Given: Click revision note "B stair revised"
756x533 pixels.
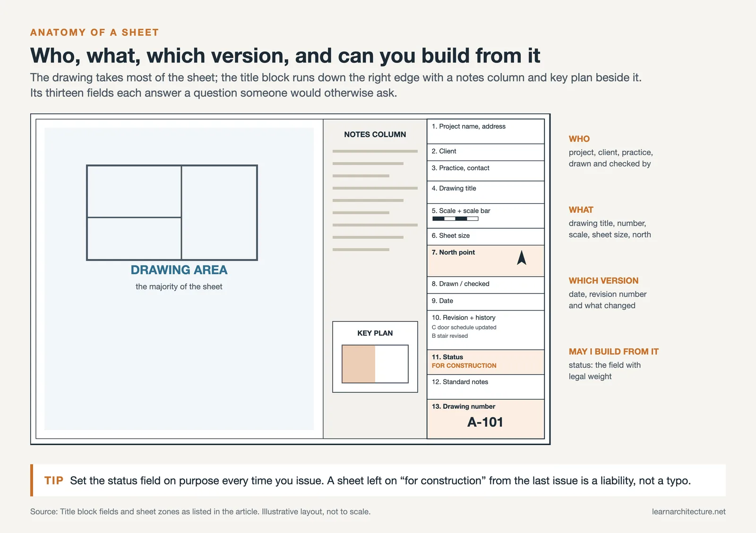Looking at the screenshot, I should 450,336.
